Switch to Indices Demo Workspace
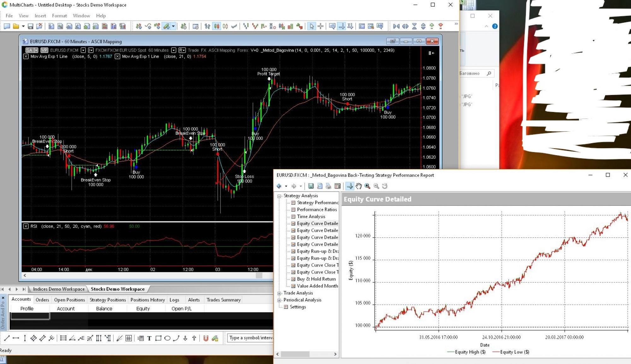Viewport: 631px width, 364px height. coord(59,289)
